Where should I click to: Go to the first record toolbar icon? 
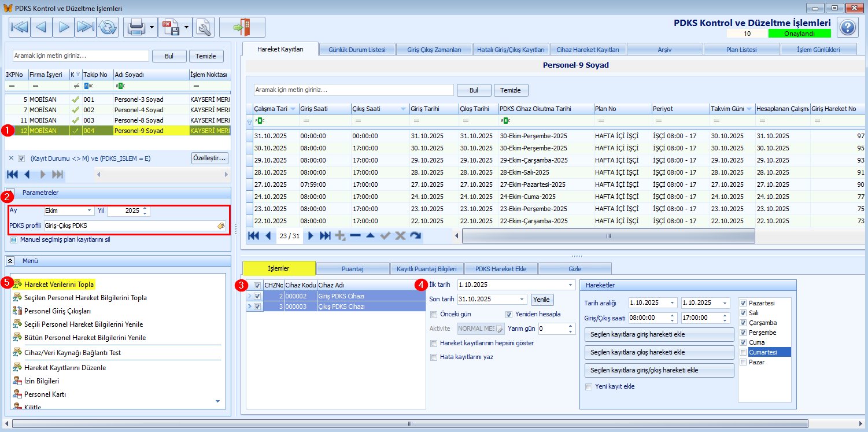click(19, 27)
